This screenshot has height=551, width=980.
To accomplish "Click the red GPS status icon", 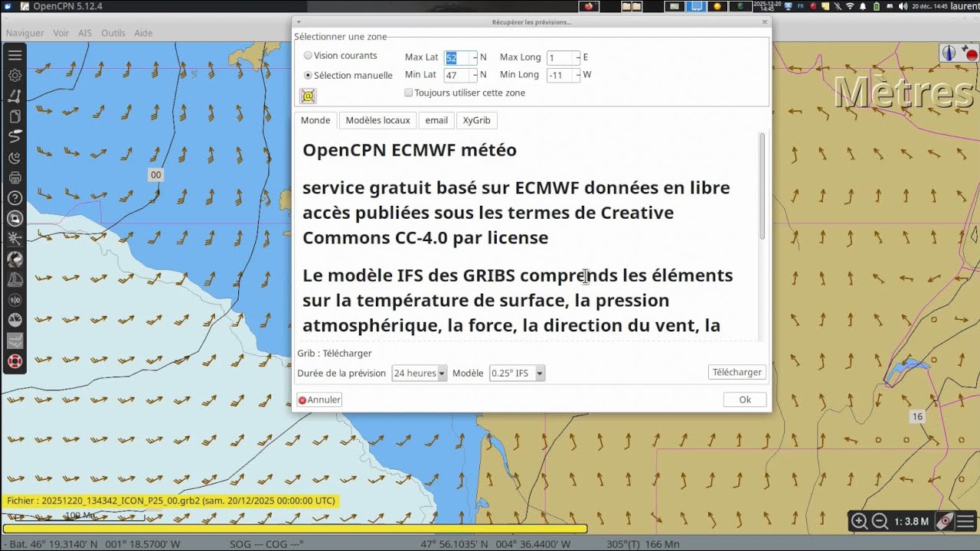I will (970, 53).
